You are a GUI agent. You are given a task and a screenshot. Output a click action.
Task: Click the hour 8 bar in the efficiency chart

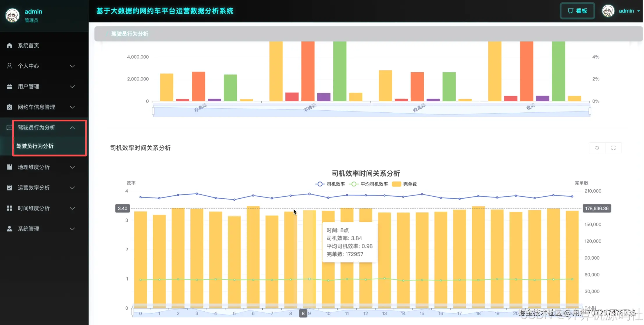291,258
